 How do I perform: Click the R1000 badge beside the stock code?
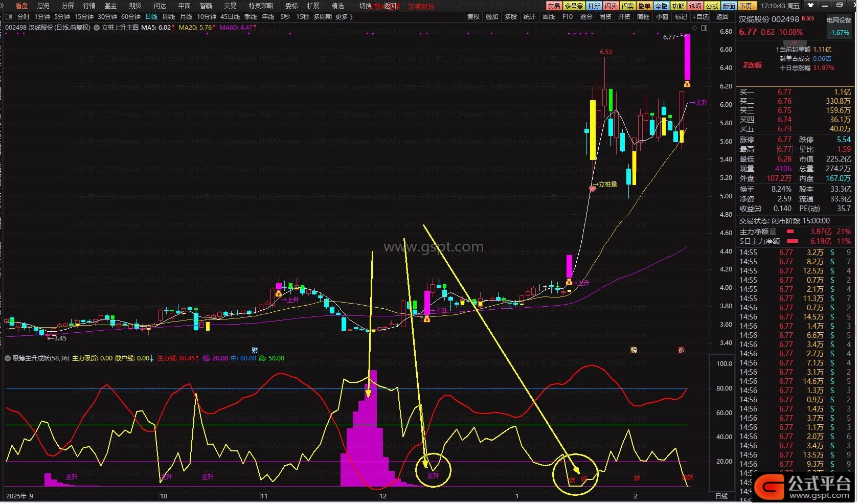[x=808, y=19]
